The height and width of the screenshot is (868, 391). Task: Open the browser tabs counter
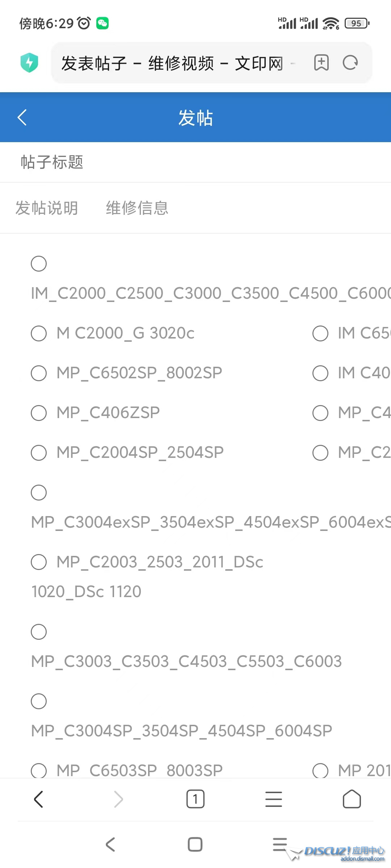[195, 799]
